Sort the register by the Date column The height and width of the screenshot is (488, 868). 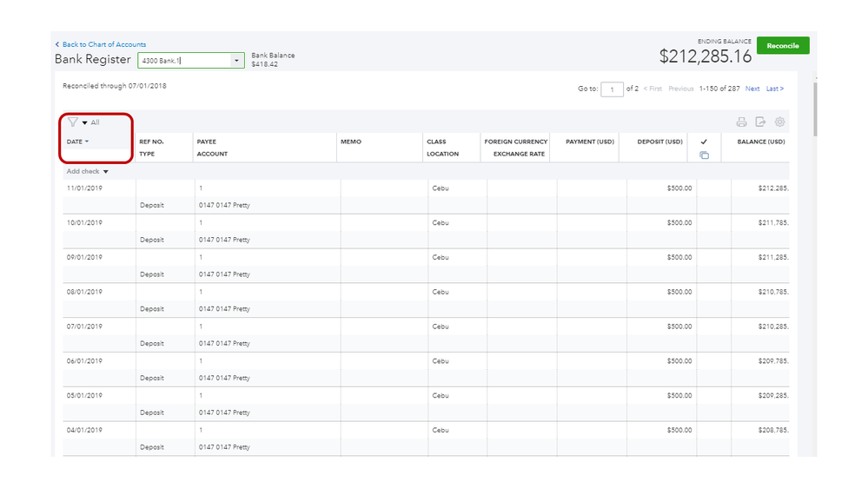pos(78,142)
